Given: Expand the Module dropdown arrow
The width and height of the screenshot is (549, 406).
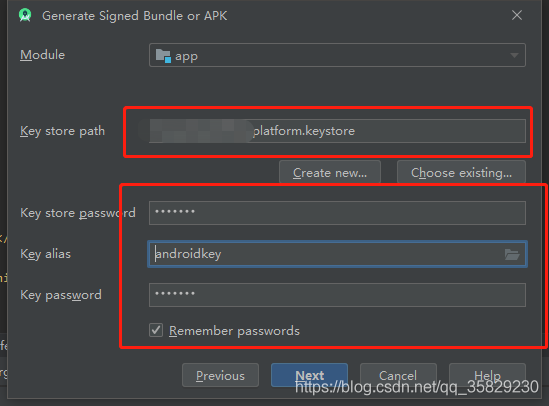Looking at the screenshot, I should tap(514, 55).
